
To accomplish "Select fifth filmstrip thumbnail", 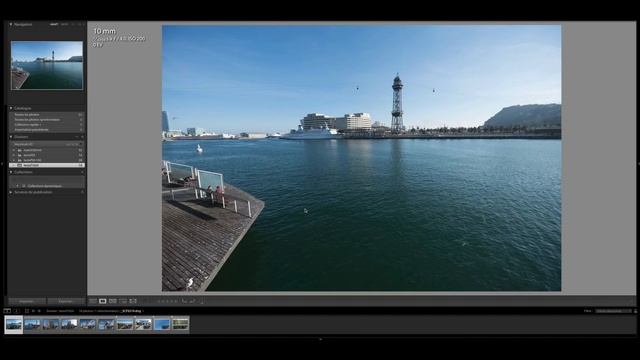I will (88, 324).
